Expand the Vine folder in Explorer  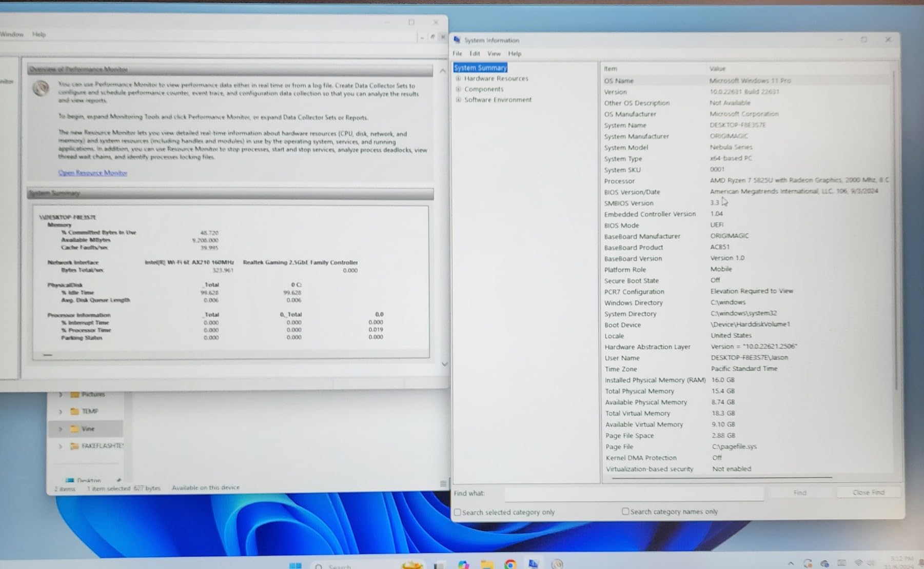(61, 429)
